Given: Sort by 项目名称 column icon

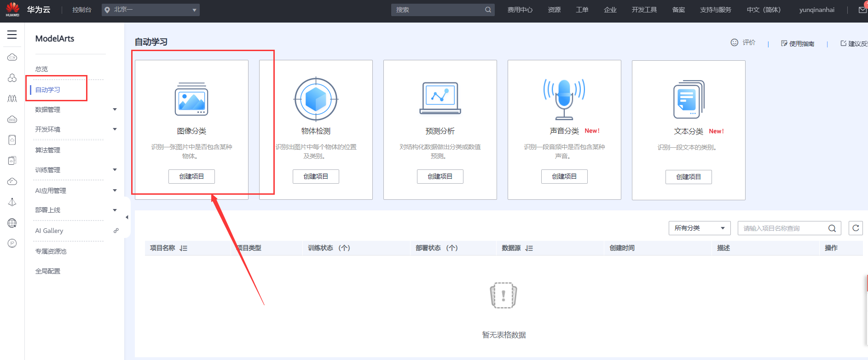Looking at the screenshot, I should coord(184,248).
